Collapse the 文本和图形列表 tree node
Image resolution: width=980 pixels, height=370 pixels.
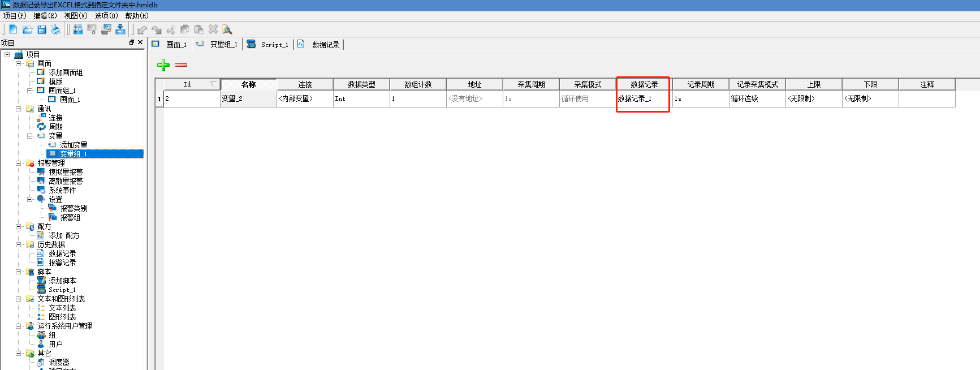click(19, 299)
